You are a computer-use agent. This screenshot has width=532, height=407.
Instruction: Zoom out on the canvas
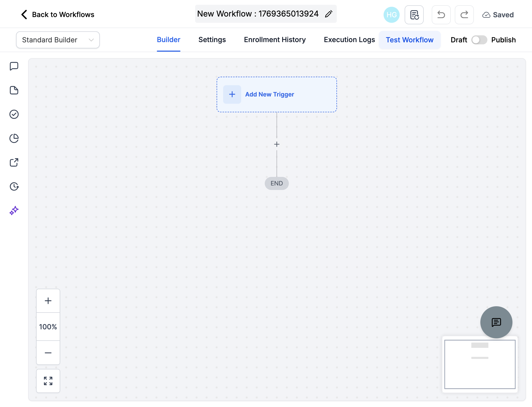coord(48,353)
